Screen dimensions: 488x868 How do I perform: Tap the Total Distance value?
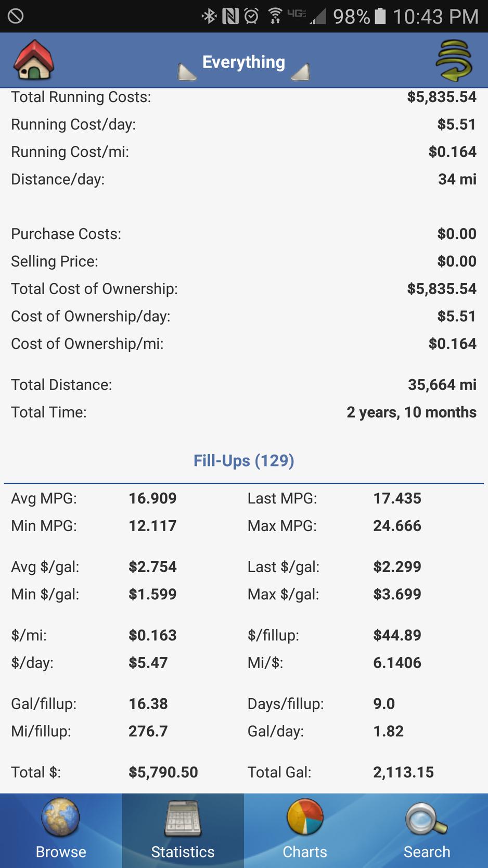pyautogui.click(x=442, y=385)
